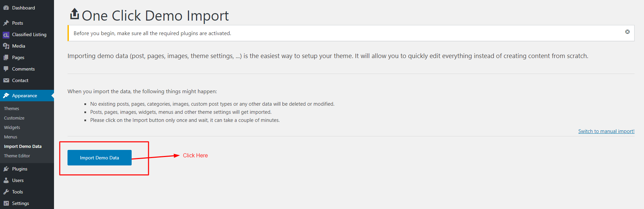Click the Comments speech bubble icon
Screen dimensions: 644x209
click(x=6, y=69)
